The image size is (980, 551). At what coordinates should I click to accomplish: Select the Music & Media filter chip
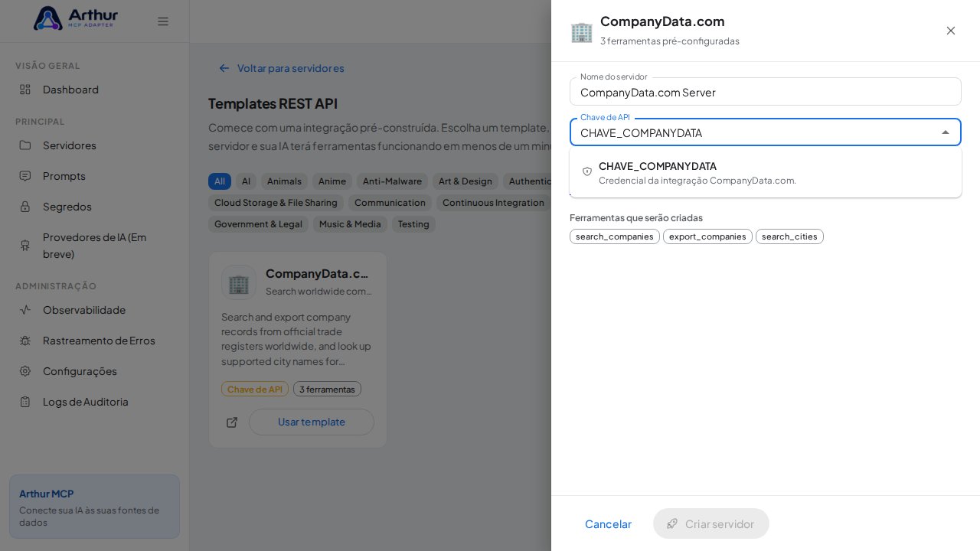(350, 224)
